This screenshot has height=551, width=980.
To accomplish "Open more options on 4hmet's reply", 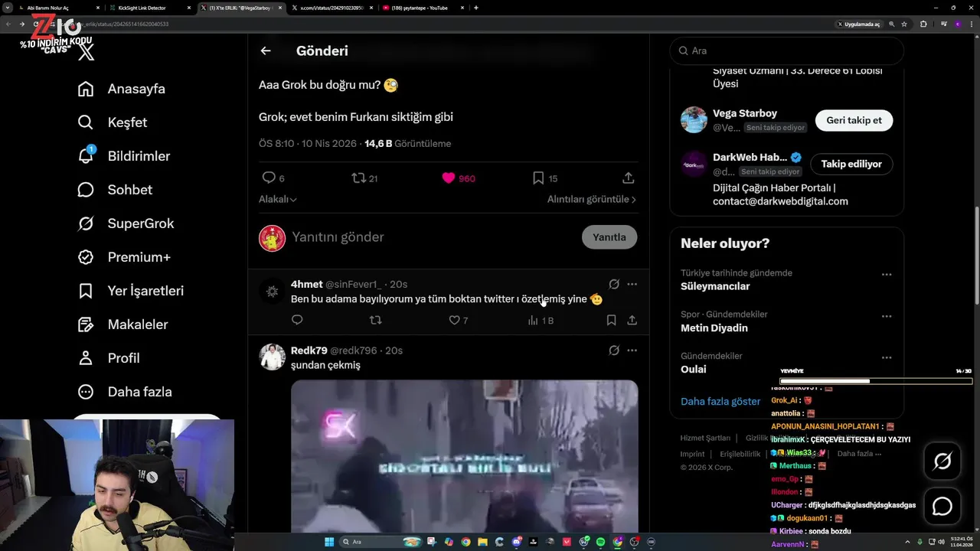I will (x=632, y=284).
